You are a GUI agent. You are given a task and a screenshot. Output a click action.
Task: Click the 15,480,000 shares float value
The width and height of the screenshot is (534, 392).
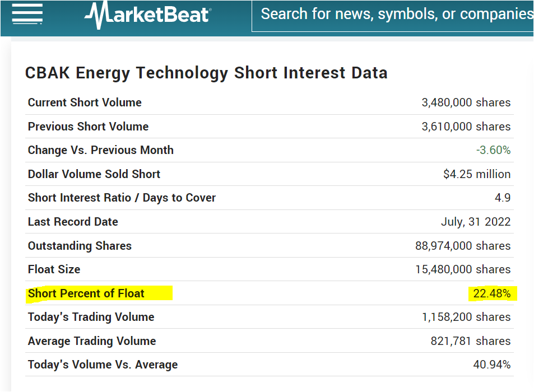[463, 269]
